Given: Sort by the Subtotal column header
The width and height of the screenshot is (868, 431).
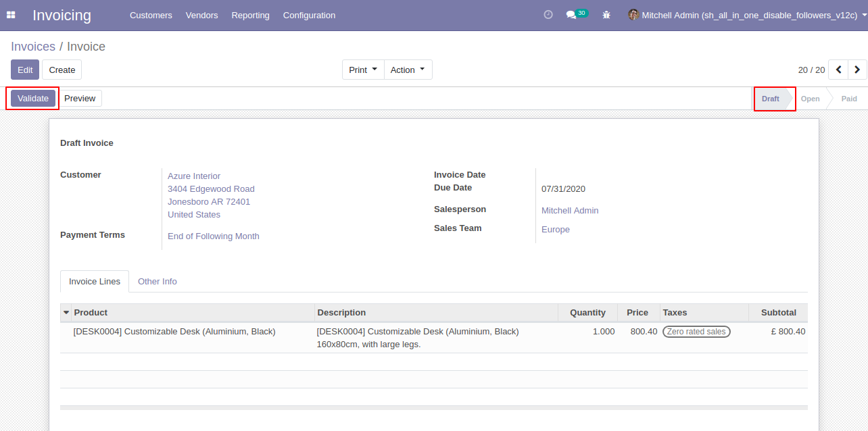Looking at the screenshot, I should pyautogui.click(x=779, y=313).
